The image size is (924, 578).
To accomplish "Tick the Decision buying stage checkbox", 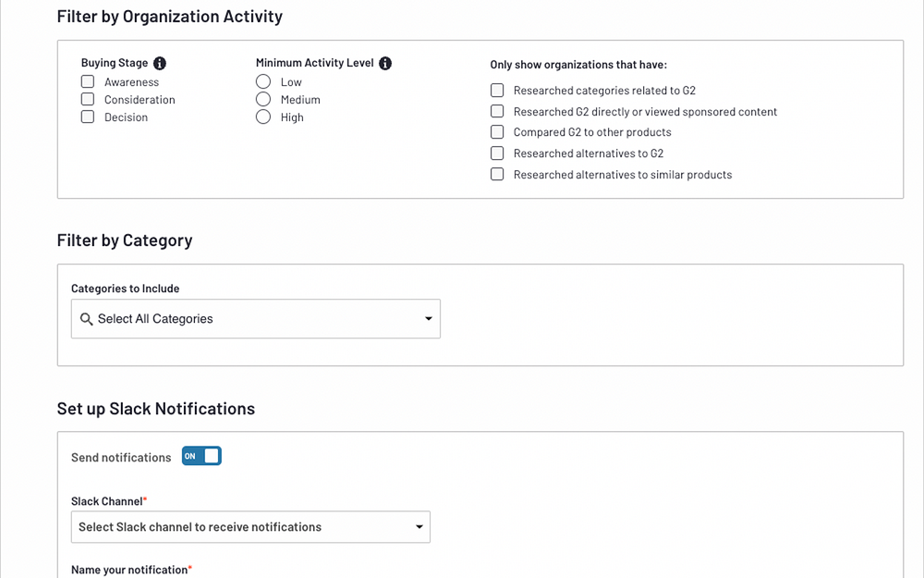I will 88,117.
